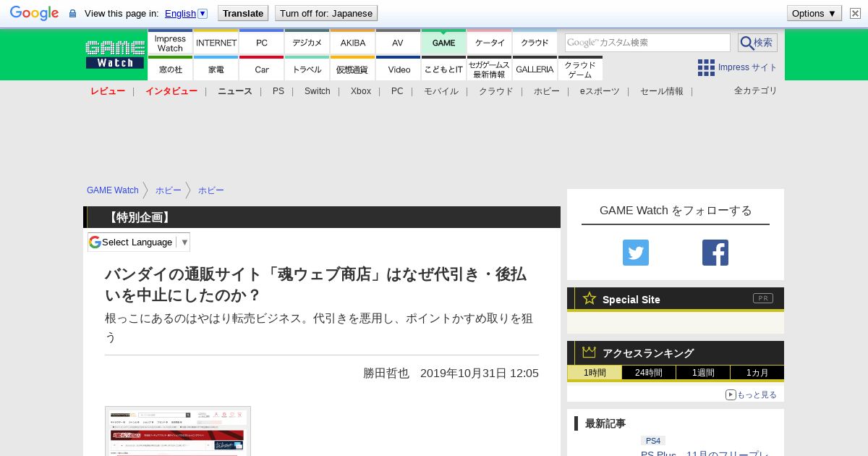Open the PS category

[278, 91]
